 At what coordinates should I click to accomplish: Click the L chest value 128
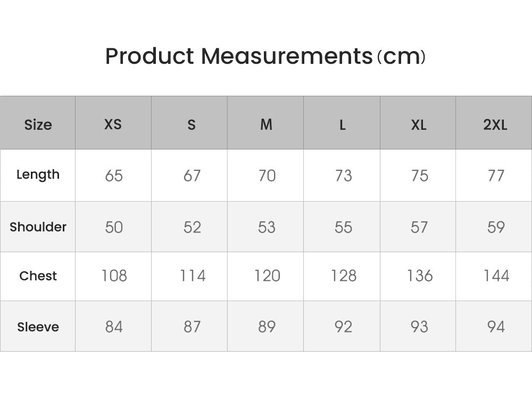point(343,276)
